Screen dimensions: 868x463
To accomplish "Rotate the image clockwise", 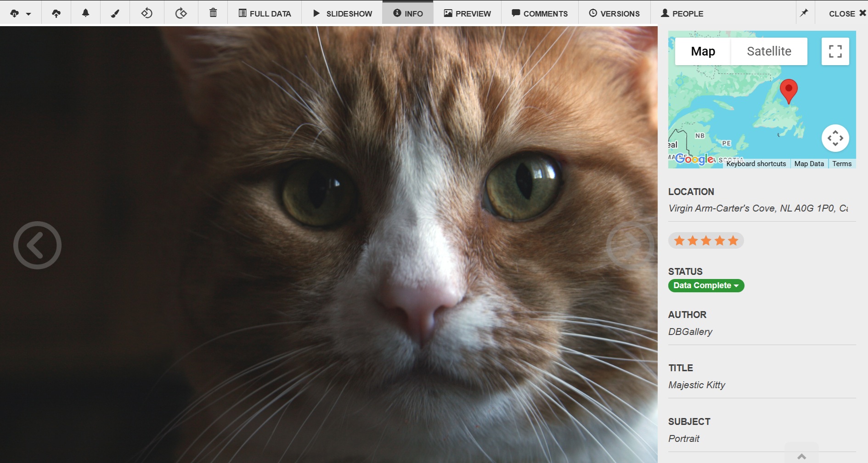I will click(180, 12).
